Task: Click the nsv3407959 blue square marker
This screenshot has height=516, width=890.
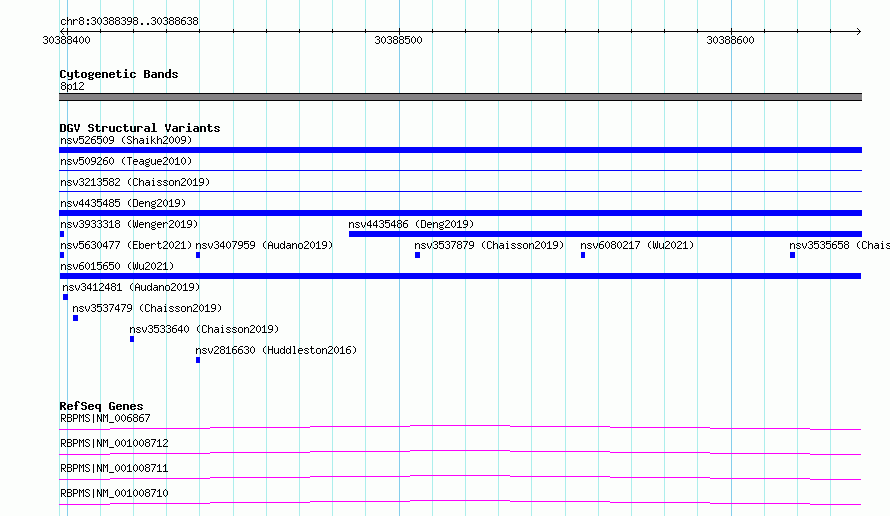Action: coord(198,255)
